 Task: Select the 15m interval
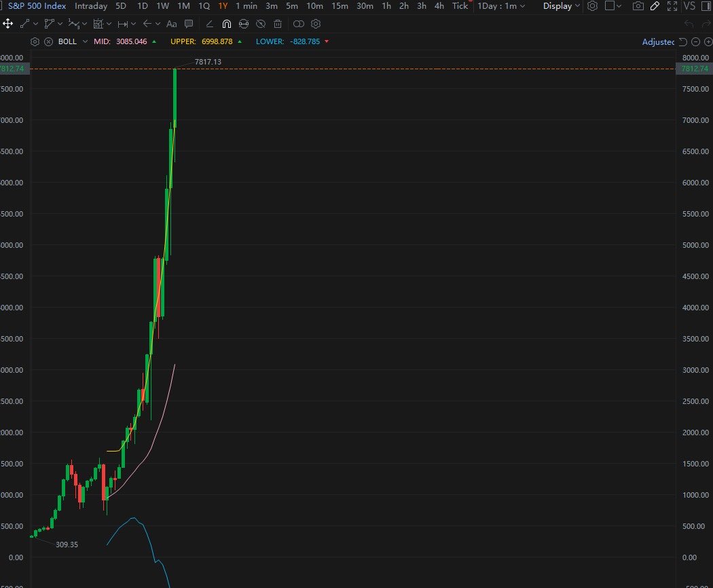340,6
